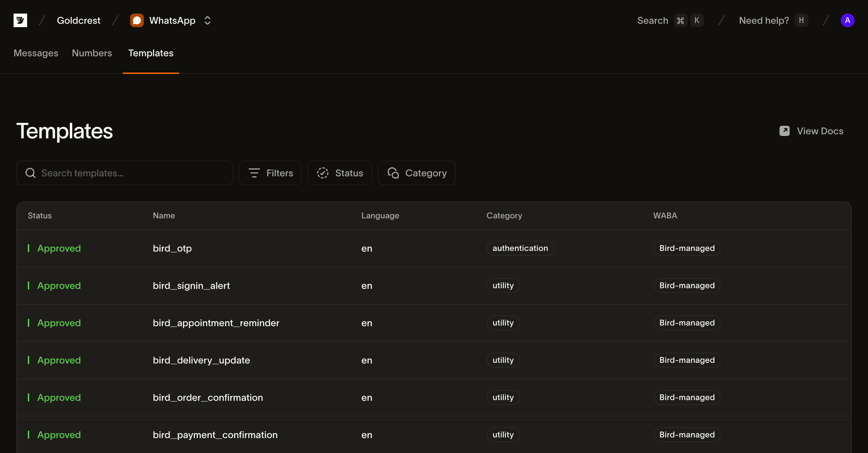Image resolution: width=868 pixels, height=453 pixels.
Task: Click Bird-managed badge in bird_order_confirmation row
Action: [x=687, y=397]
